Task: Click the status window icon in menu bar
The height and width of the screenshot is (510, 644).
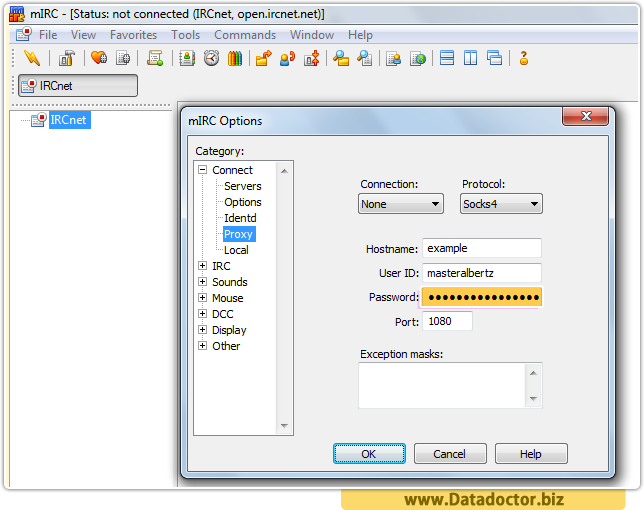Action: point(23,34)
